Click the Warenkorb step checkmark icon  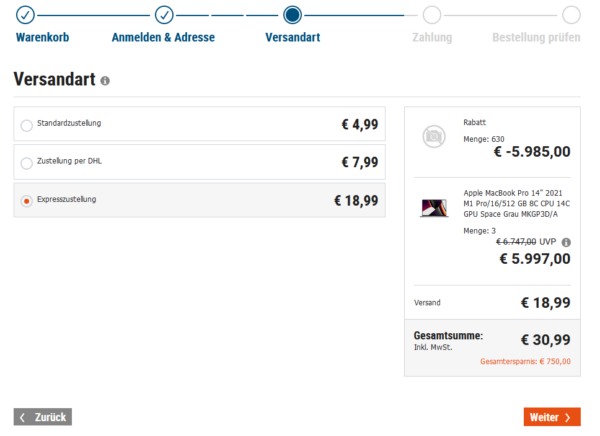[x=26, y=15]
